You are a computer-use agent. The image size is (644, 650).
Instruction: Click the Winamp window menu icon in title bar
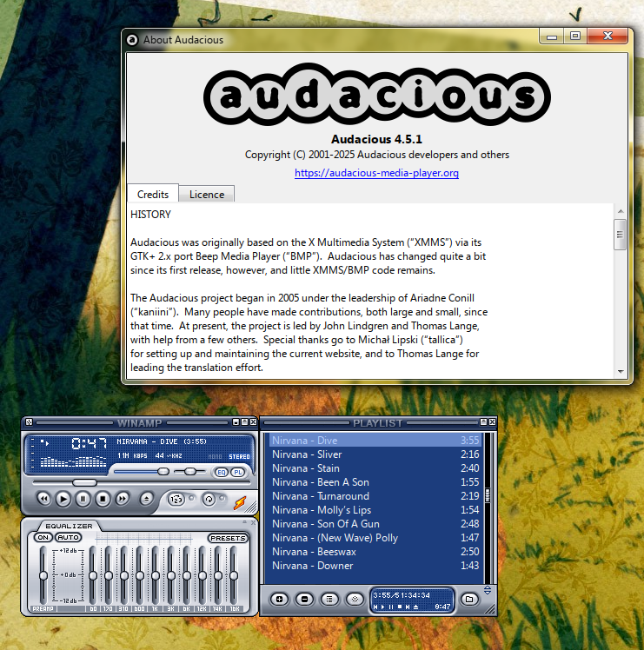[29, 422]
